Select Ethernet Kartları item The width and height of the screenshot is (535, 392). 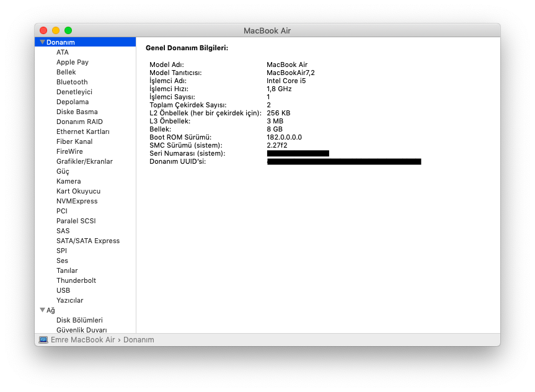click(83, 131)
